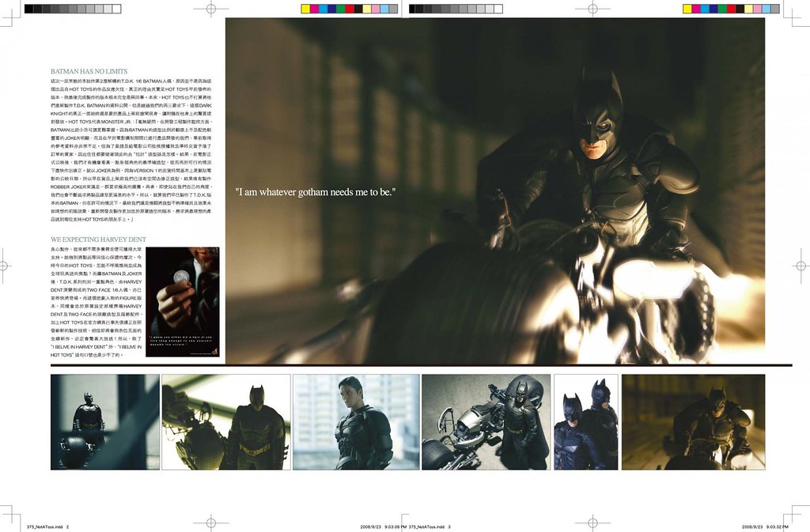Select the large Batman on Batpod photo

tap(495, 191)
